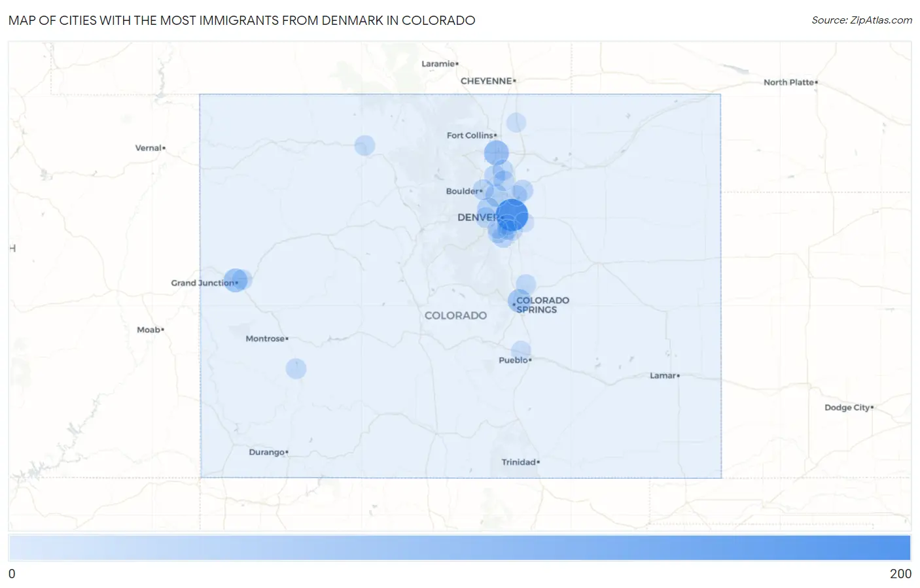The image size is (920, 588).
Task: Click the Grand Junction data bubble
Action: [236, 280]
